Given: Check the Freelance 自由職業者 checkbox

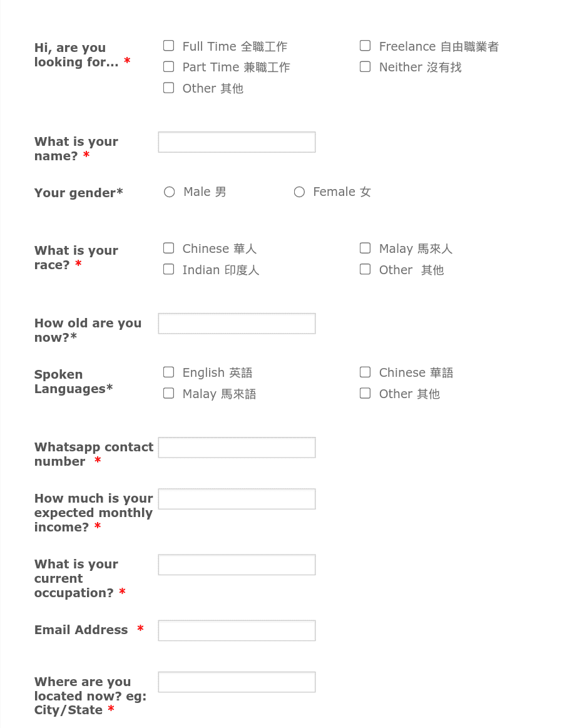Looking at the screenshot, I should [365, 45].
